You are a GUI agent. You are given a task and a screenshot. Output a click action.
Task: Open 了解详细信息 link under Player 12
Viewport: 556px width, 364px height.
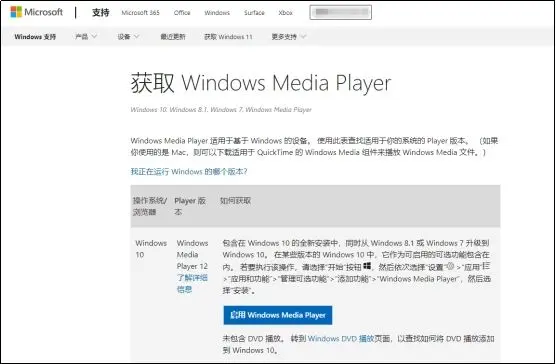coord(192,284)
